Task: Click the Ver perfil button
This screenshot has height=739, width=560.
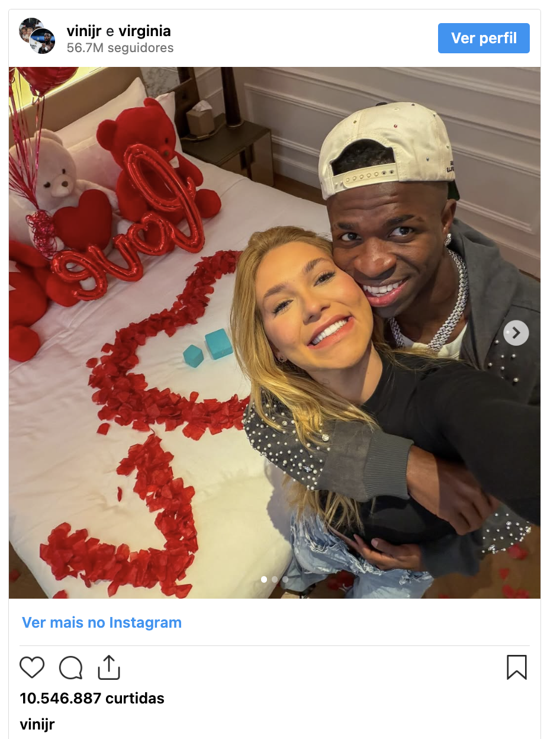Action: coord(484,38)
